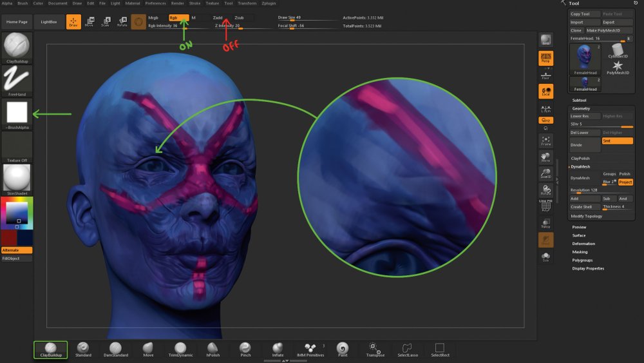
Task: Select the Move brush in bottom shelf
Action: click(148, 350)
